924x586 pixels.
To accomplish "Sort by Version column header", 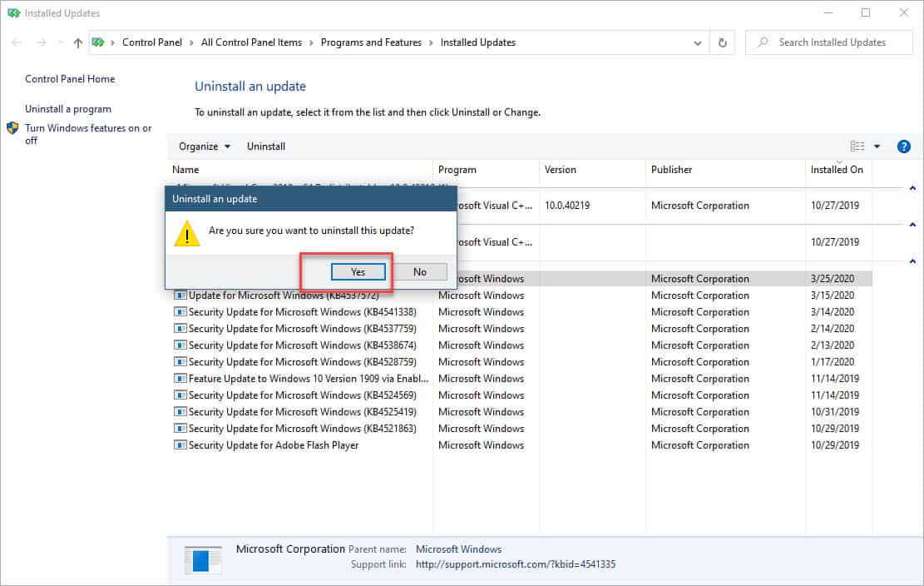I will 592,170.
